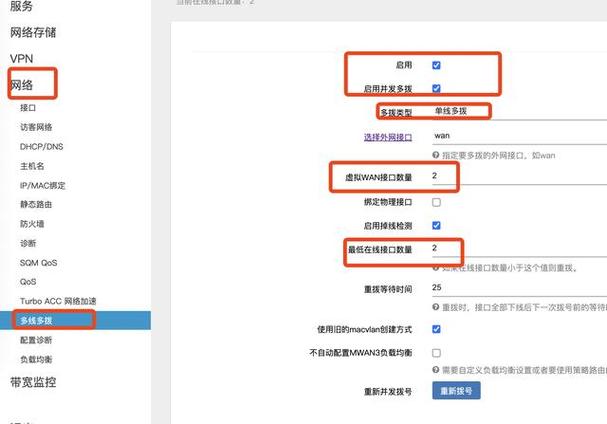Click the 选择外网接口 link

click(388, 137)
